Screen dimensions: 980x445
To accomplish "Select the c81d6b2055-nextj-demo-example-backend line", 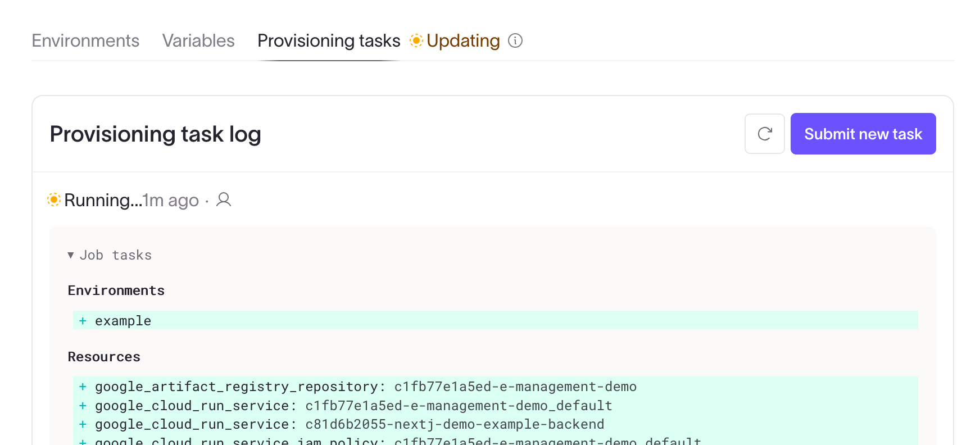I will [x=496, y=424].
